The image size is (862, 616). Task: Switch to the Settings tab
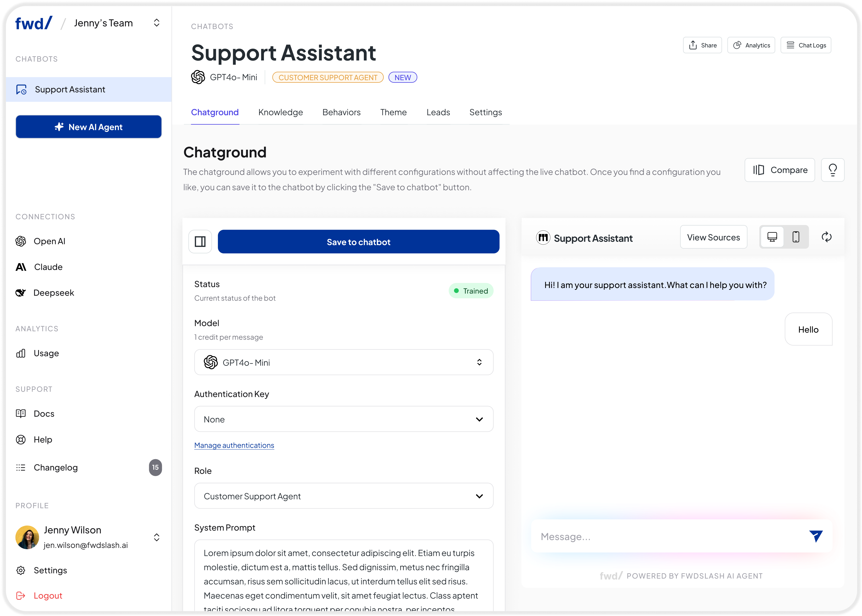pyautogui.click(x=485, y=112)
